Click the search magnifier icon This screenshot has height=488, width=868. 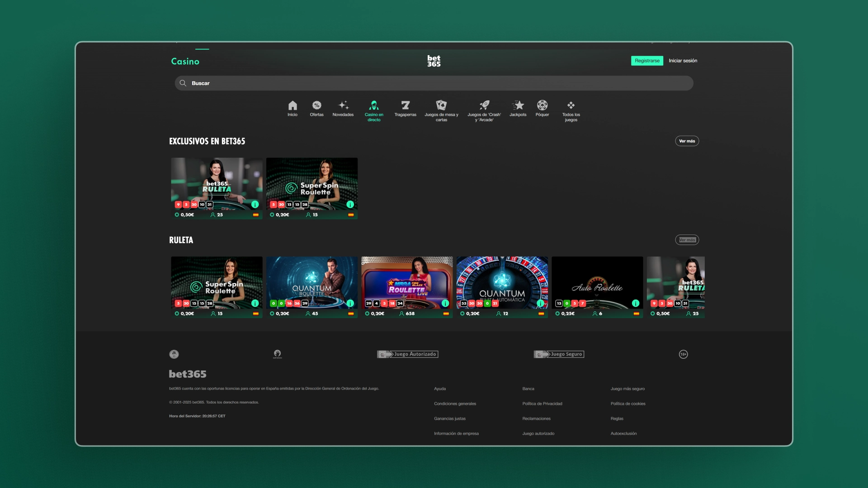pos(183,83)
